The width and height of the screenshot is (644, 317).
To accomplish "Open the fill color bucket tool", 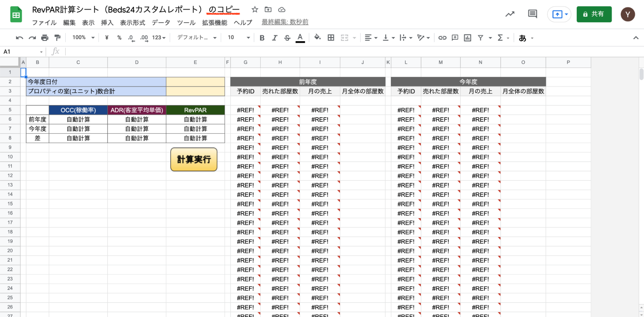I will pyautogui.click(x=317, y=37).
